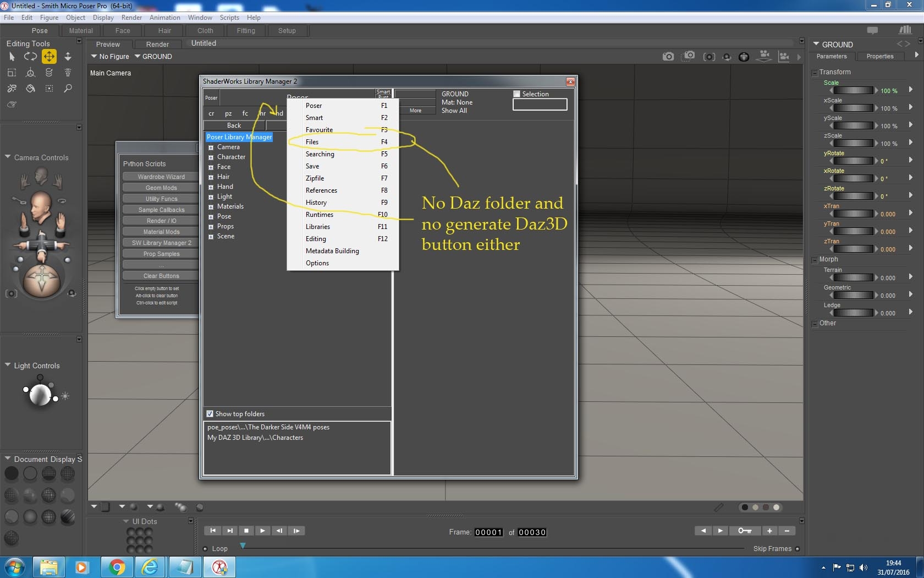The width and height of the screenshot is (924, 578).
Task: Pick the arrow selection tool in Editing Tools
Action: click(x=12, y=56)
